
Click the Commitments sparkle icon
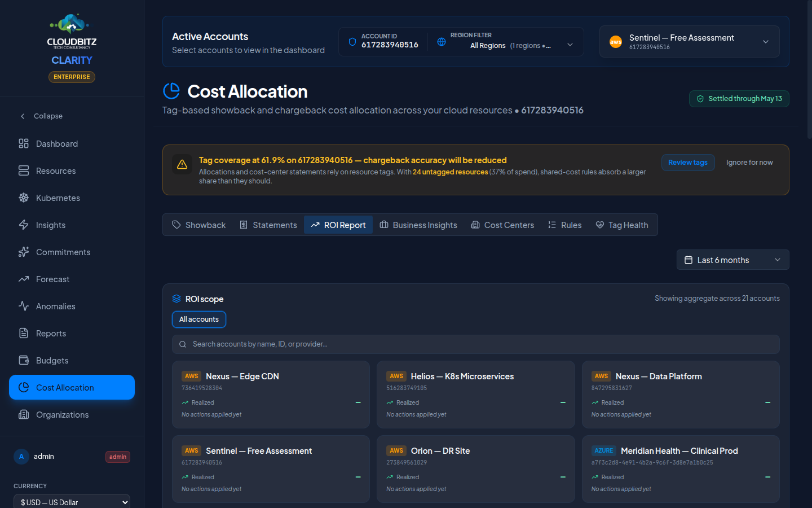point(24,252)
